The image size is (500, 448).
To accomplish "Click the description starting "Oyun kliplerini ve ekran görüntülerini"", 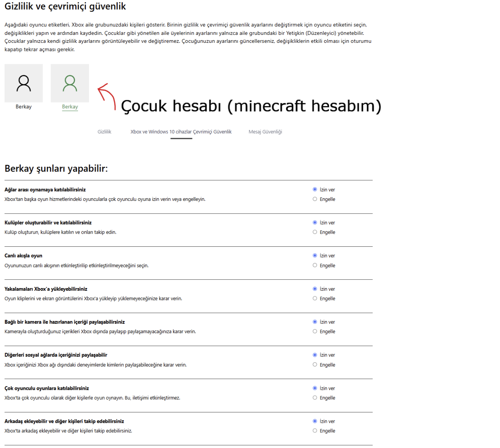I will click(x=93, y=299).
